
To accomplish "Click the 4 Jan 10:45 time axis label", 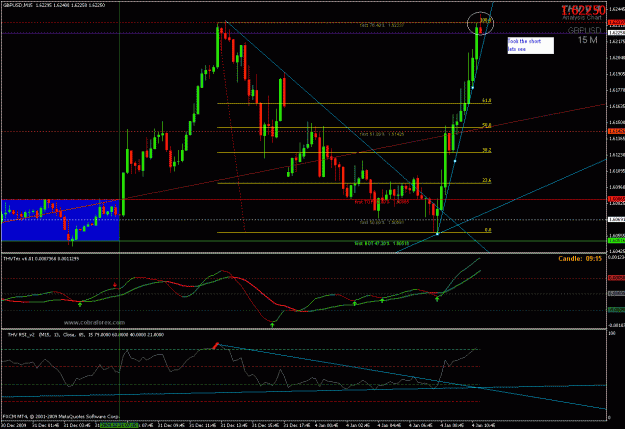I will [483, 425].
